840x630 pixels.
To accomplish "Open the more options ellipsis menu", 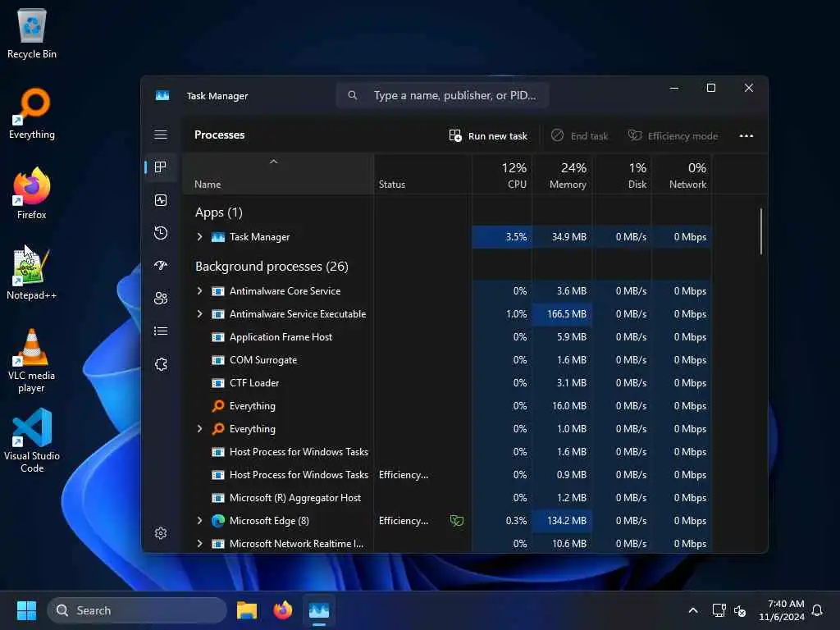I will (746, 136).
